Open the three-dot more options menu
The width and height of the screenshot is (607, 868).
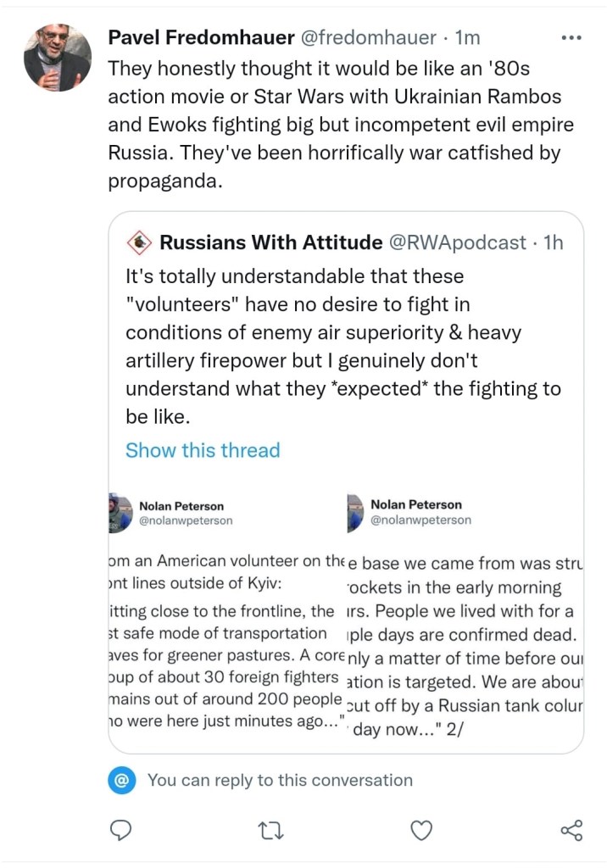pos(572,38)
